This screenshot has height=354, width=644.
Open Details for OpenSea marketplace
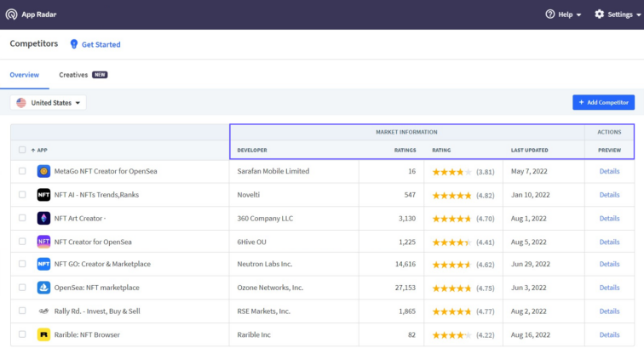(609, 288)
